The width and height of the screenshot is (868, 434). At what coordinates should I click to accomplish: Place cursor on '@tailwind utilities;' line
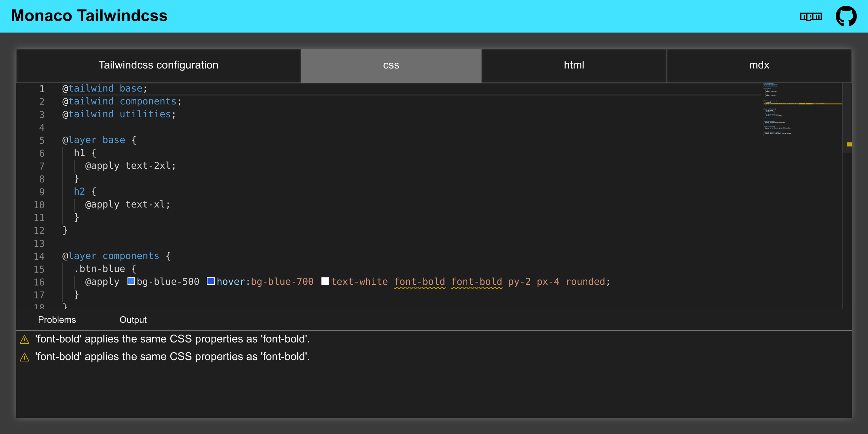coord(119,114)
